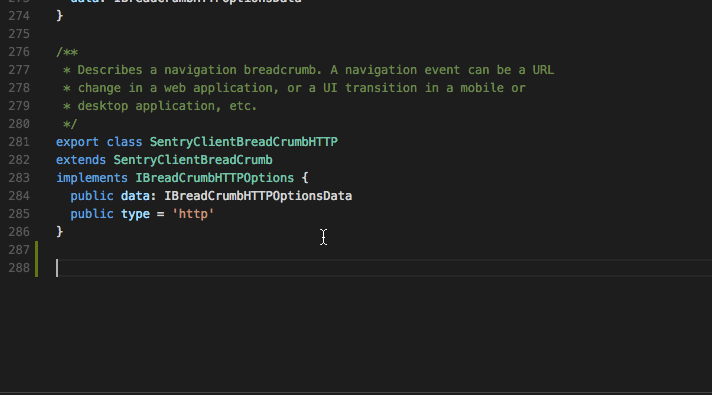The height and width of the screenshot is (395, 712).
Task: Click line number 275 in the gutter
Action: (19, 34)
